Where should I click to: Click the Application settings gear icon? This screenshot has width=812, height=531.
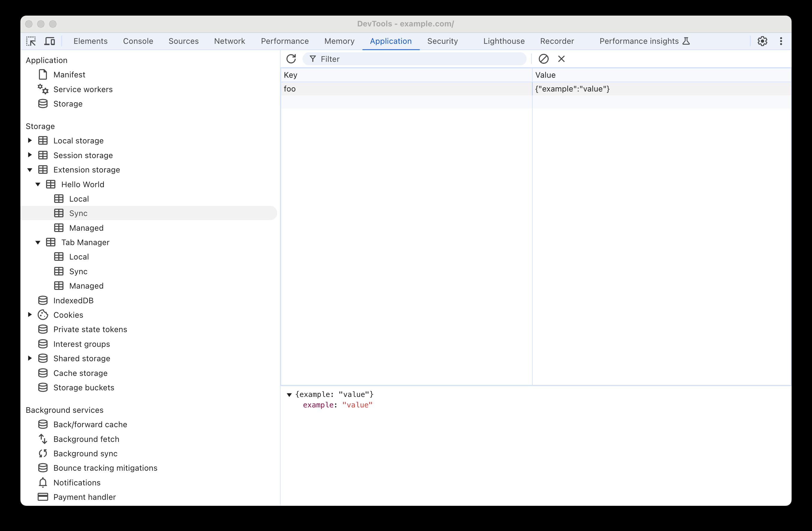[763, 41]
